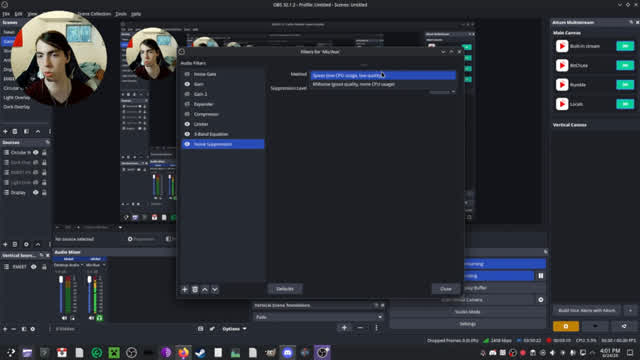Open the Mic/Aux channel menu arrow
Viewport: 640px width, 360px height.
104,265
